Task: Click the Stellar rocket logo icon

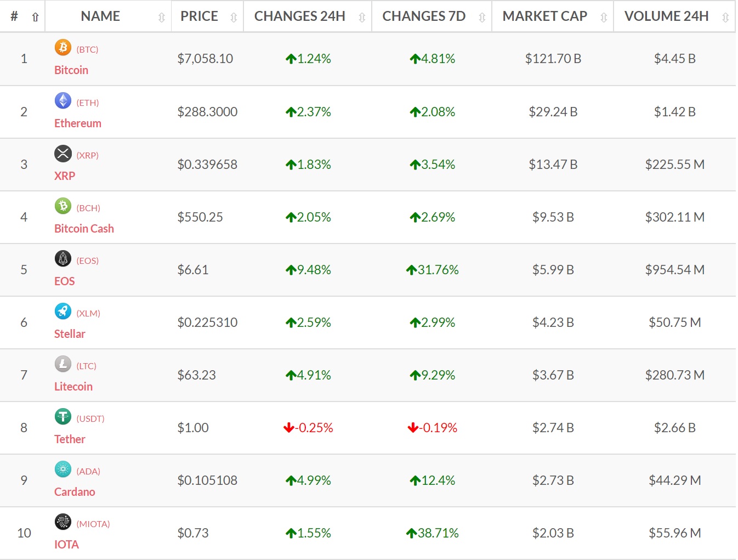Action: point(63,311)
